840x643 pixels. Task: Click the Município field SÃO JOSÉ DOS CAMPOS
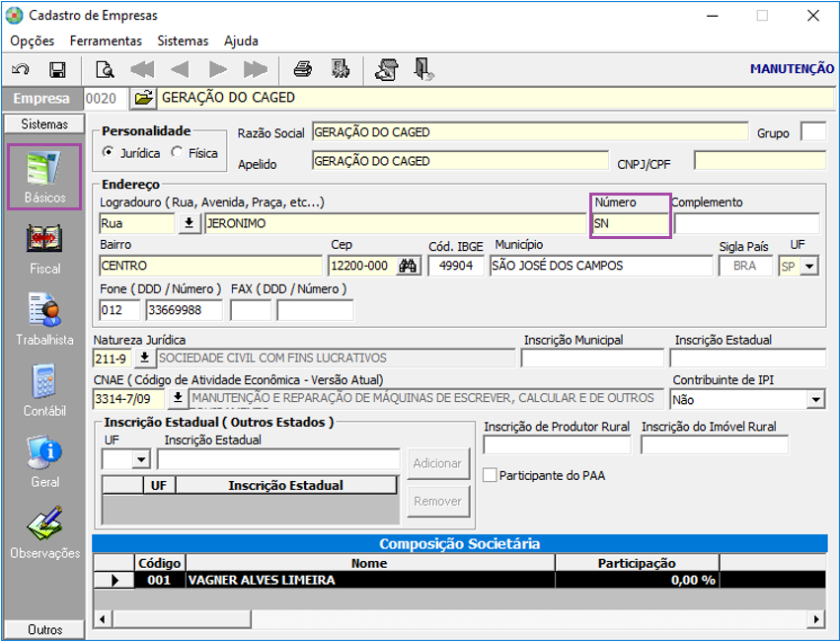pos(601,266)
